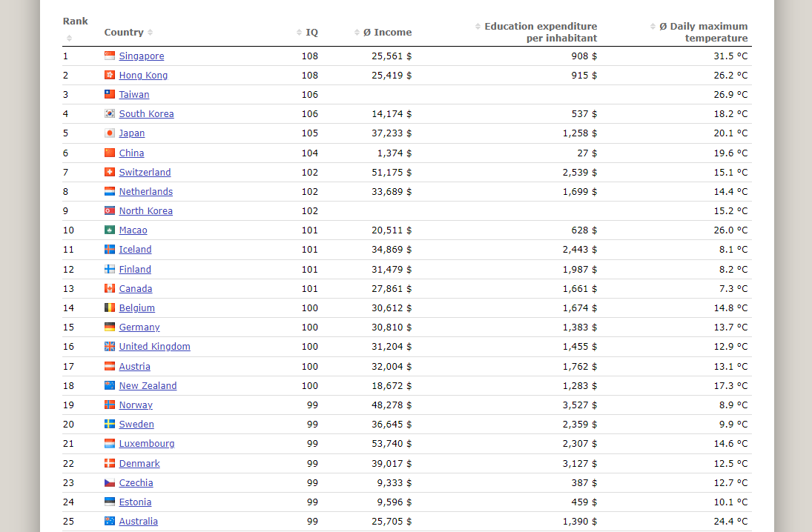812x532 pixels.
Task: Open the Japan country link
Action: pos(132,133)
